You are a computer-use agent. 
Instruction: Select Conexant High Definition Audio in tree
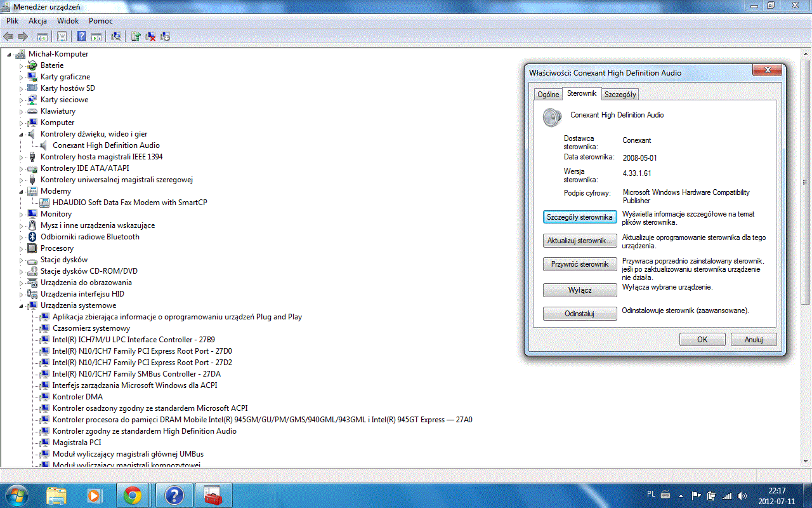click(x=106, y=145)
